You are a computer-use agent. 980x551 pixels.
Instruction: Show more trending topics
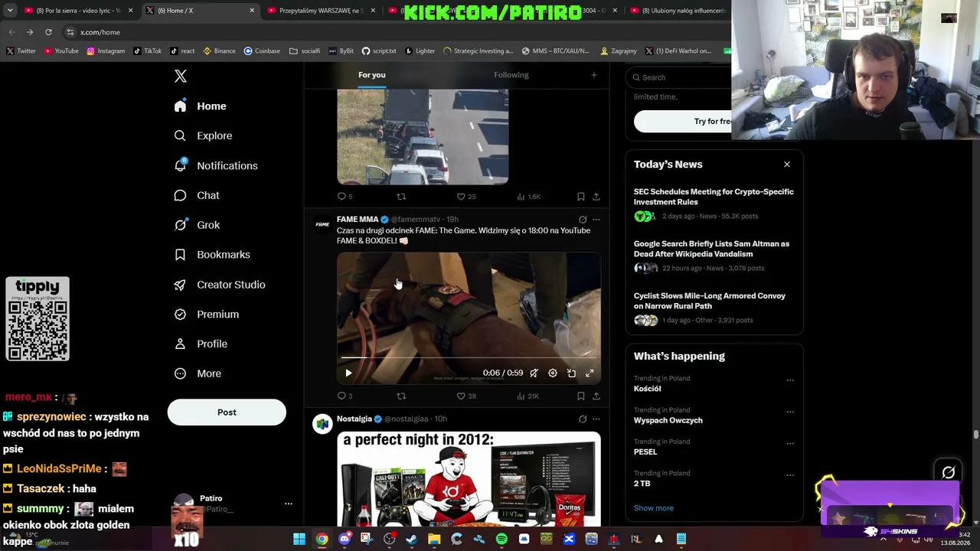click(x=654, y=508)
